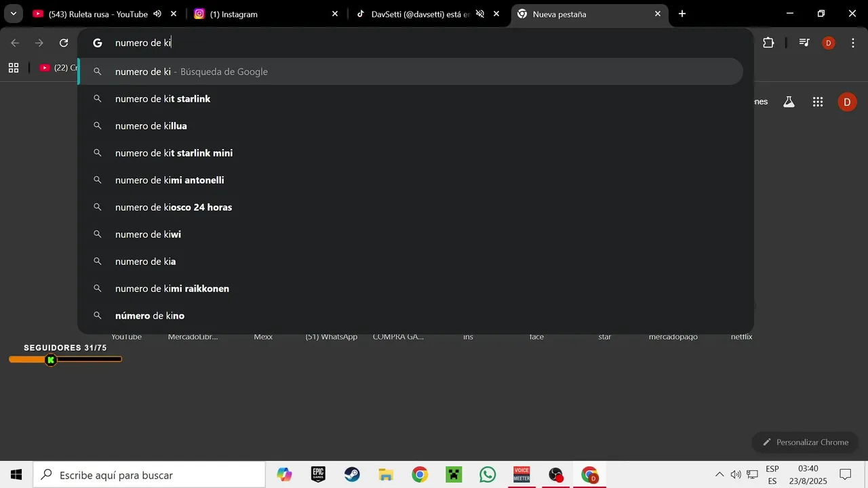This screenshot has height=488, width=868.
Task: Open Chrome profile D window in taskbar
Action: pyautogui.click(x=590, y=474)
